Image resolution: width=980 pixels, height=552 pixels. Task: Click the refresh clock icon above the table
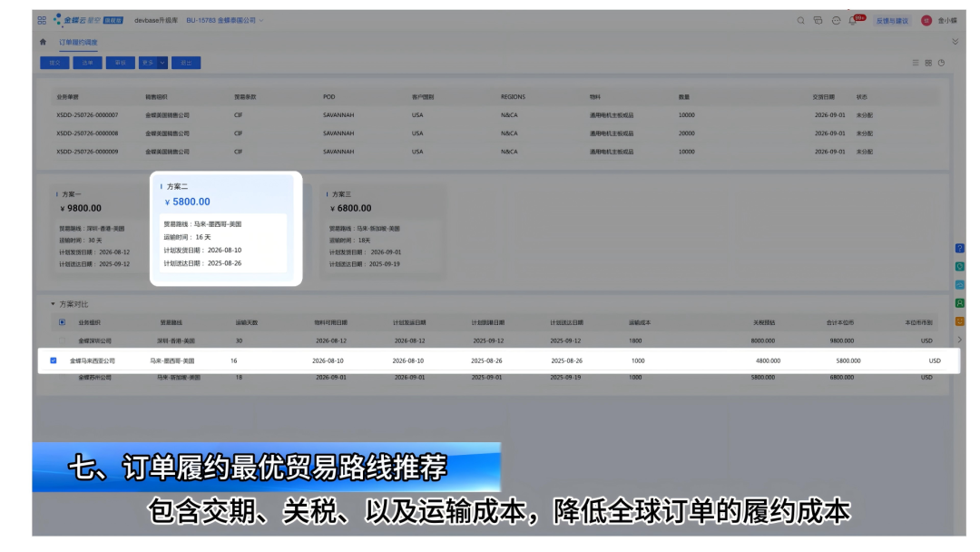click(x=941, y=63)
